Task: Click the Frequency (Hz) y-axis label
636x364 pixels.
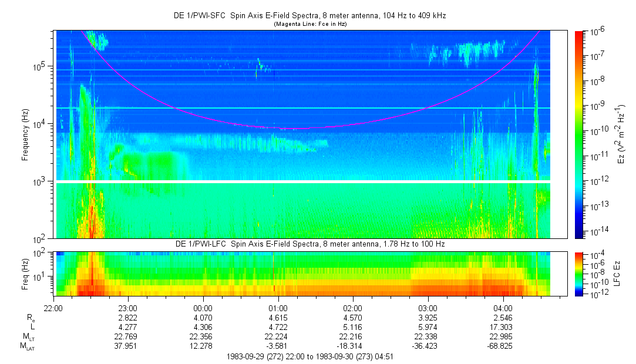Action: point(24,134)
